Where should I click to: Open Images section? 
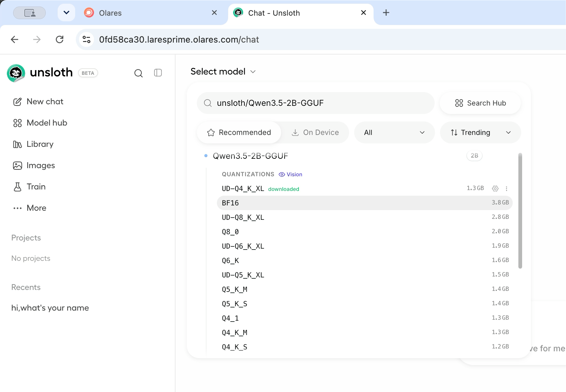click(x=34, y=165)
